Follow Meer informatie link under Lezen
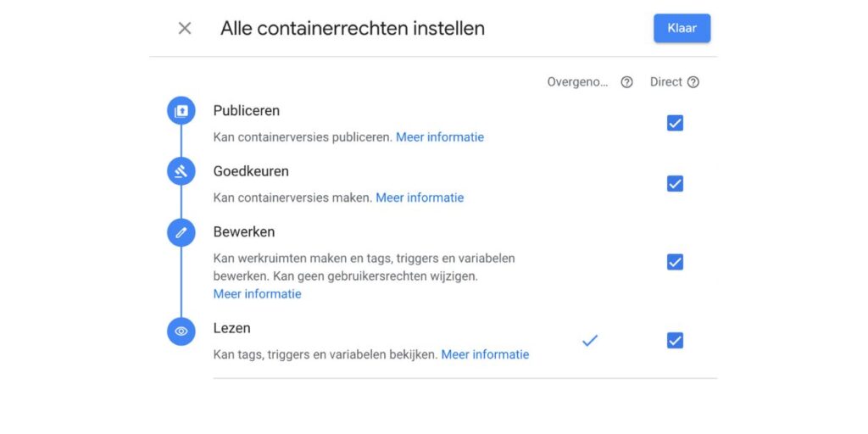Screen dimensions: 868x434 point(485,354)
